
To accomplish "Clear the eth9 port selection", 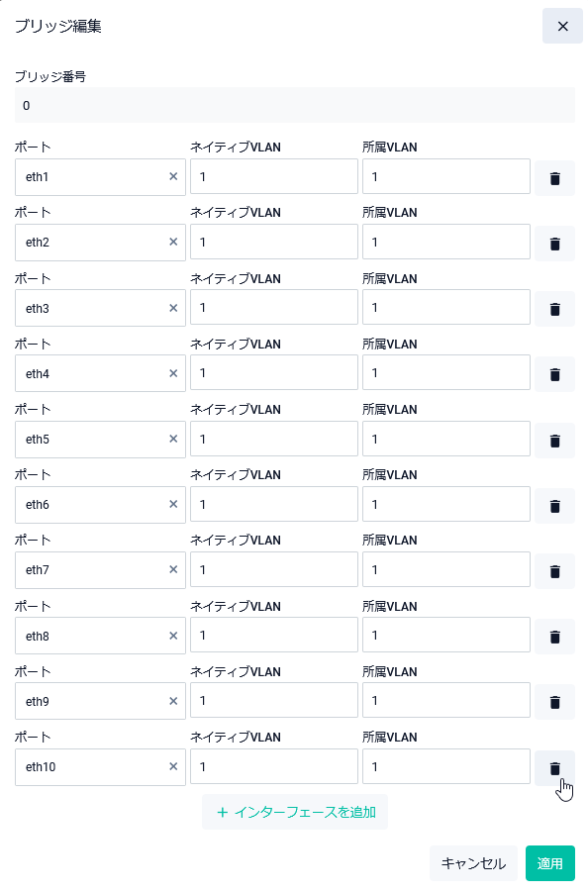I will pyautogui.click(x=173, y=701).
